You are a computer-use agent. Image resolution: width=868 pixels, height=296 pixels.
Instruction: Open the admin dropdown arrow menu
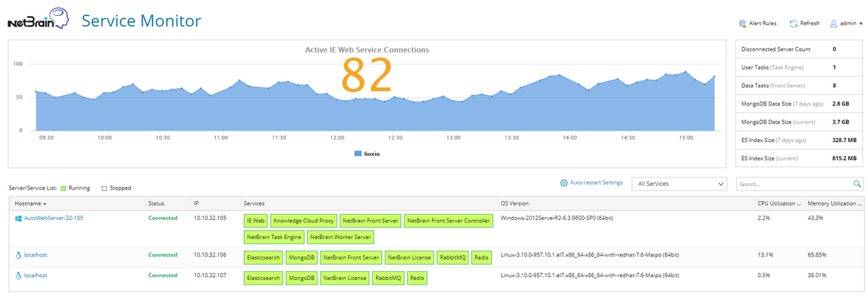click(x=861, y=24)
